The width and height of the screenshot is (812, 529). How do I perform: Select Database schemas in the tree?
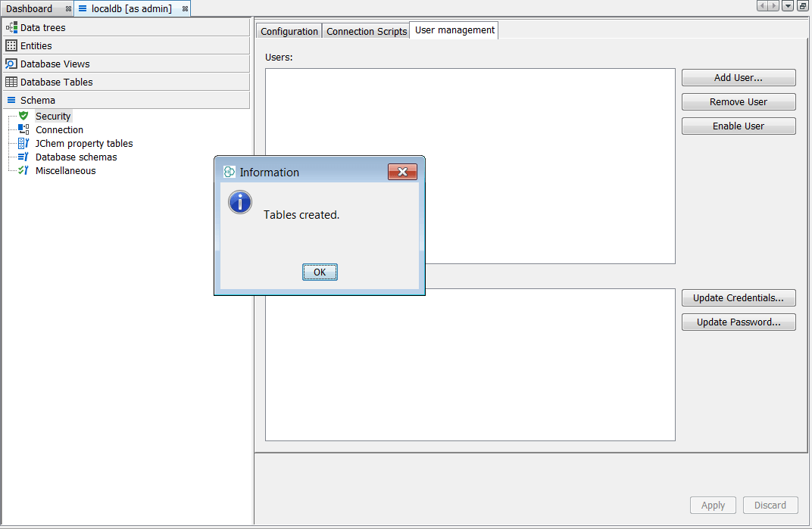point(76,157)
